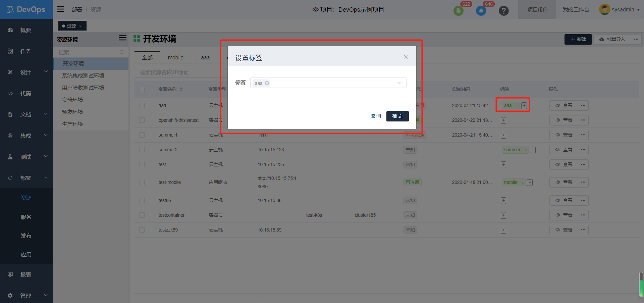Switch to the 全部 tab
The width and height of the screenshot is (644, 303).
[147, 57]
